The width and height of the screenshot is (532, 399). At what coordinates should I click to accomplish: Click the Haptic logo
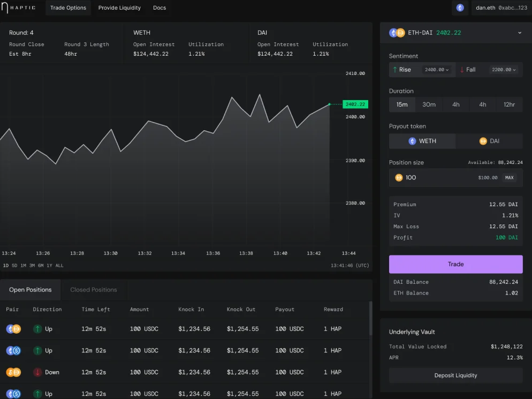[18, 7]
